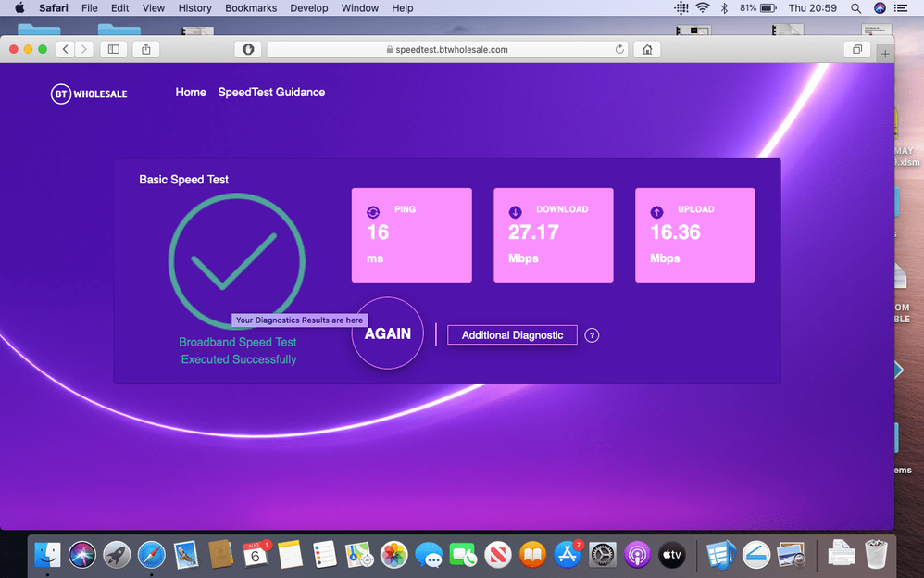The image size is (924, 578).
Task: Click the Share icon in Safari toolbar
Action: (x=144, y=49)
